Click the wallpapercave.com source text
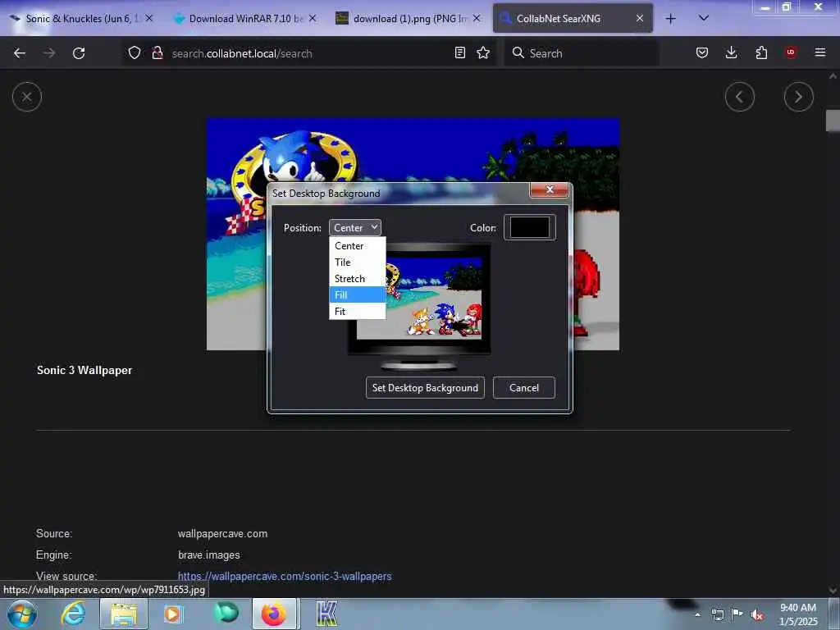Viewport: 840px width, 630px height. [222, 533]
